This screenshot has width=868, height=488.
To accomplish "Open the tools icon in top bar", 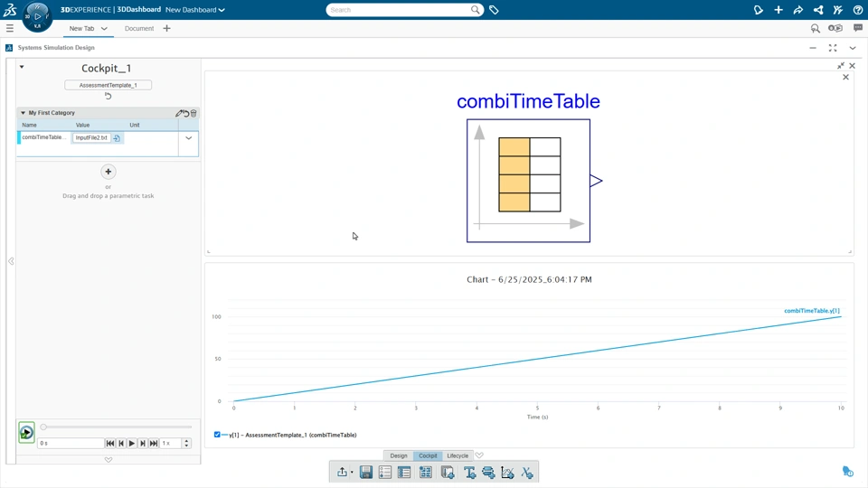I will (x=838, y=10).
